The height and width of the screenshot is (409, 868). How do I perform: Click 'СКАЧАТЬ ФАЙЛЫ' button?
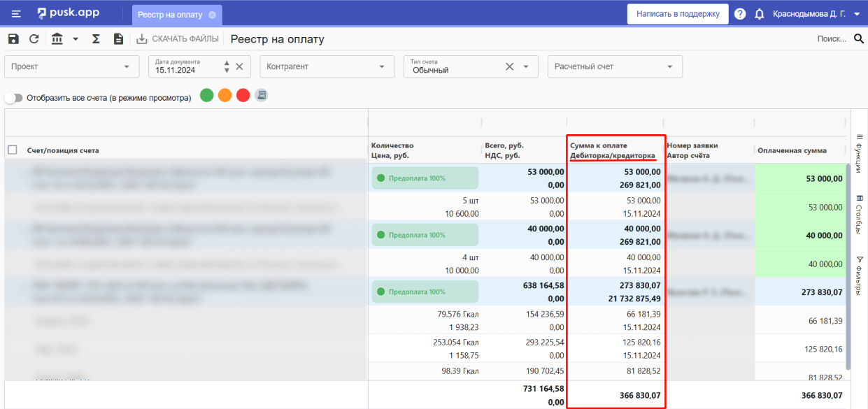pyautogui.click(x=178, y=39)
